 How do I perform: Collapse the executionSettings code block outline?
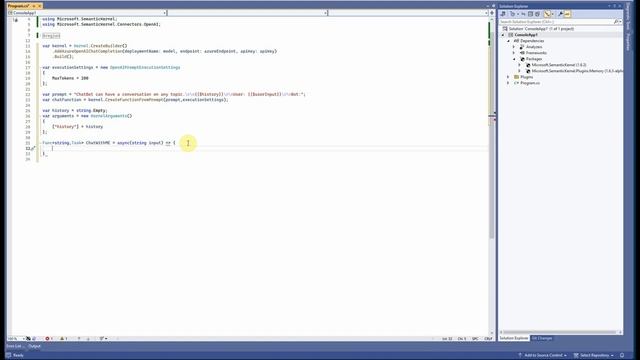[x=40, y=67]
